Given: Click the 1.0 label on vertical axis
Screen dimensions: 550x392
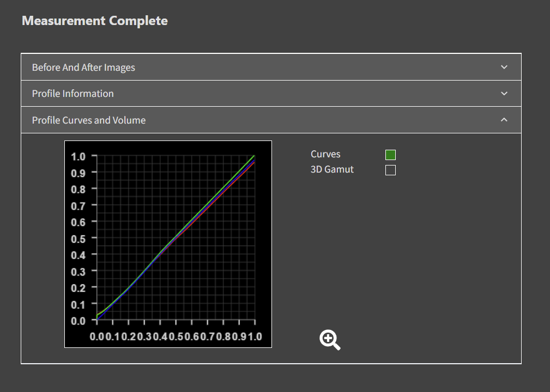Looking at the screenshot, I should (78, 157).
